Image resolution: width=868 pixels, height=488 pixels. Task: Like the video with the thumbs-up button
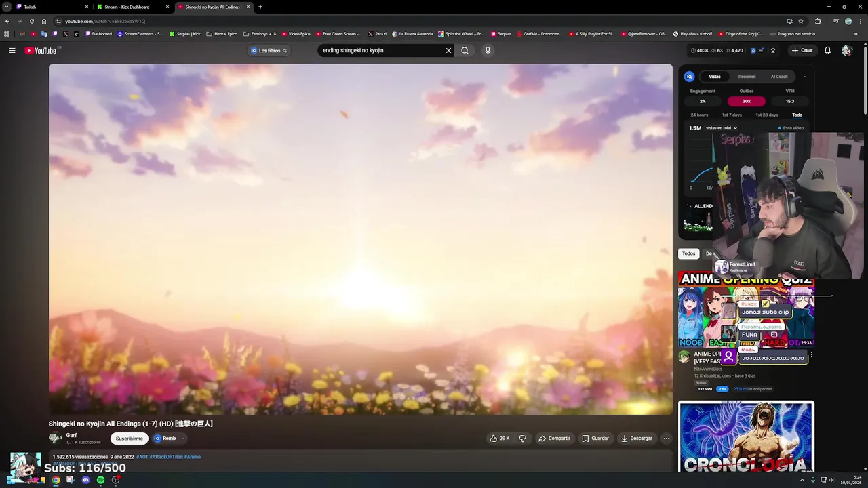[x=500, y=439]
